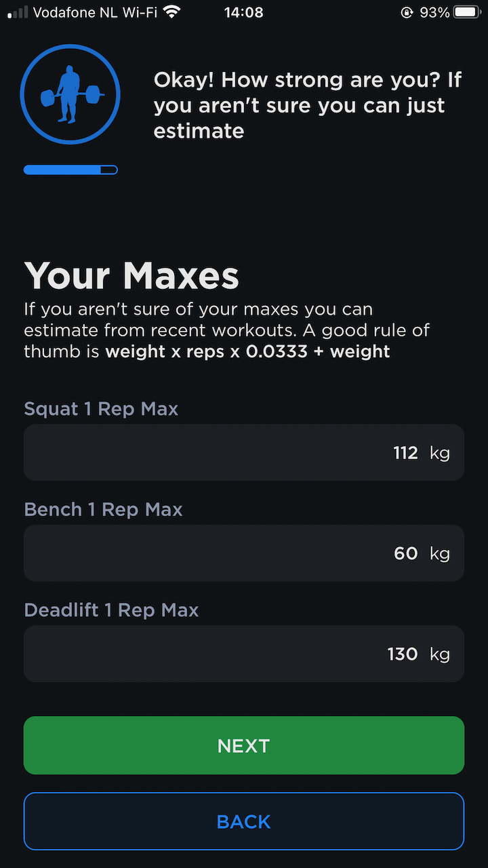Tap the orientation lock icon
Image resolution: width=488 pixels, height=868 pixels.
coord(407,12)
